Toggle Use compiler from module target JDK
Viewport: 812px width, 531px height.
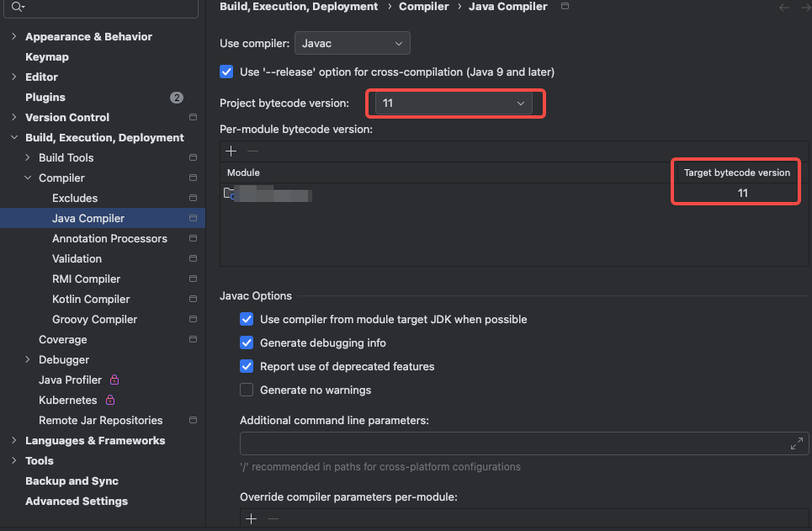[247, 319]
